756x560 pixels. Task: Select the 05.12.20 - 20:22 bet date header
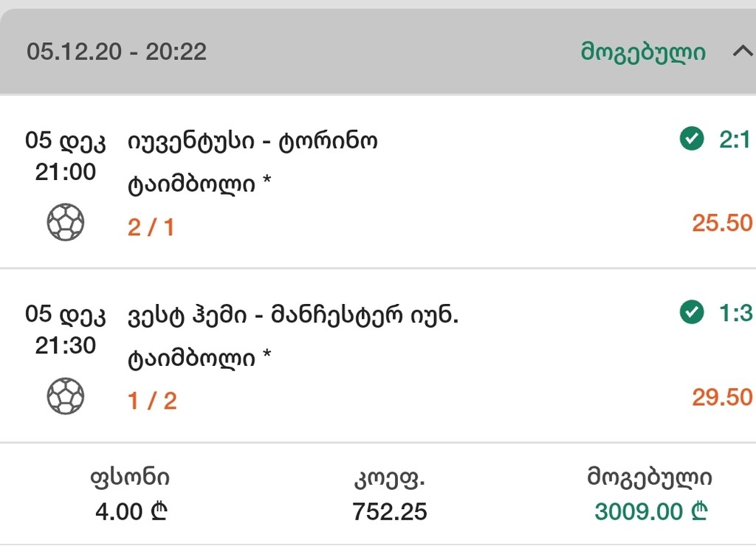117,52
